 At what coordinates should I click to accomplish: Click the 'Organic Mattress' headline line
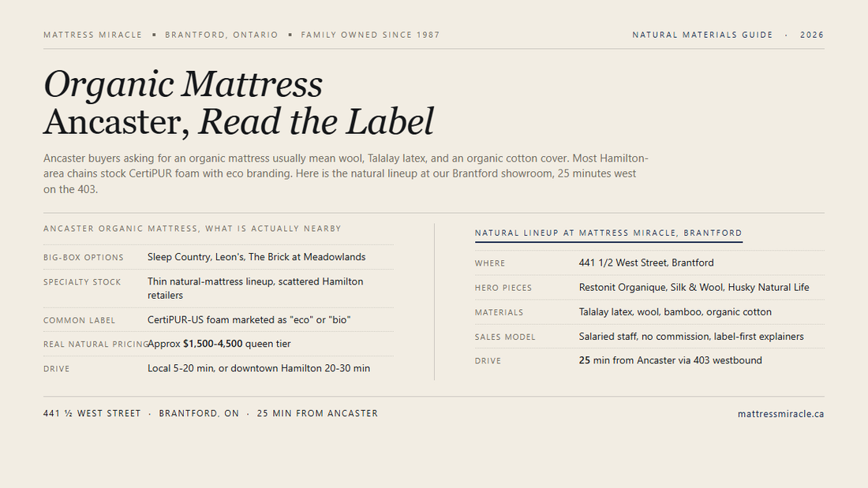click(x=183, y=84)
